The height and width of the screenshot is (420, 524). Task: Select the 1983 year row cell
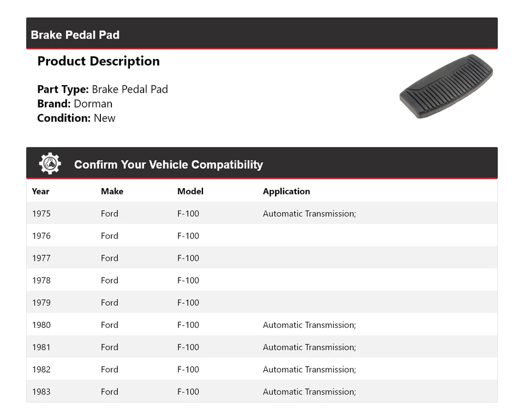pyautogui.click(x=41, y=392)
